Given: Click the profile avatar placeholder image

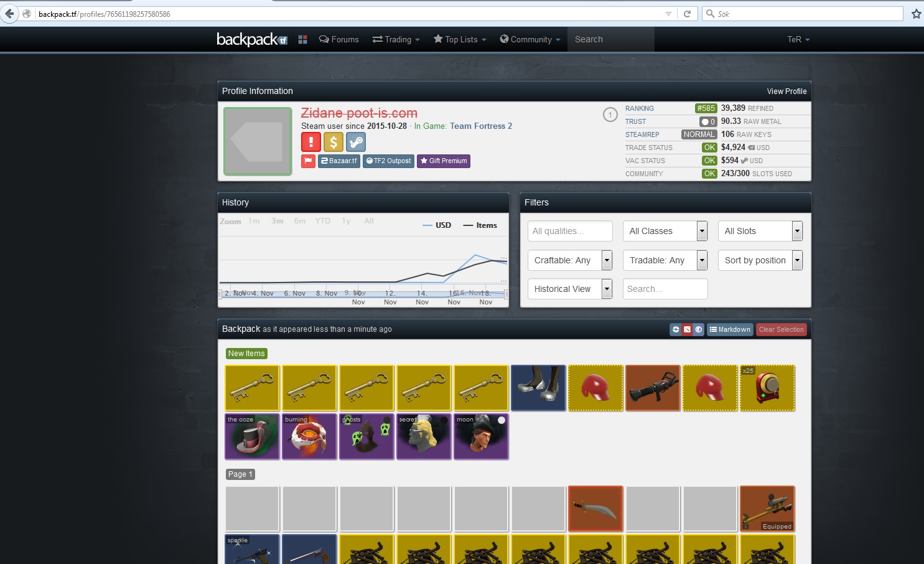Looking at the screenshot, I should tap(258, 141).
